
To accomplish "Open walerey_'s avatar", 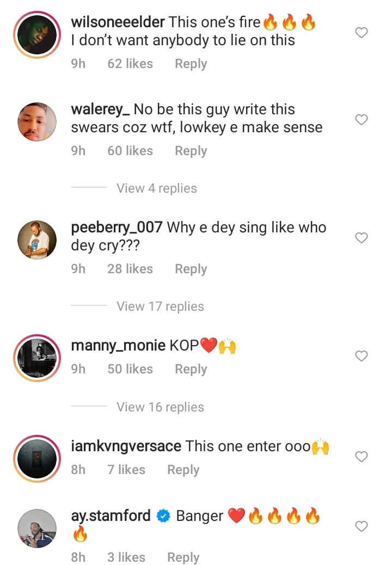I will tap(37, 121).
